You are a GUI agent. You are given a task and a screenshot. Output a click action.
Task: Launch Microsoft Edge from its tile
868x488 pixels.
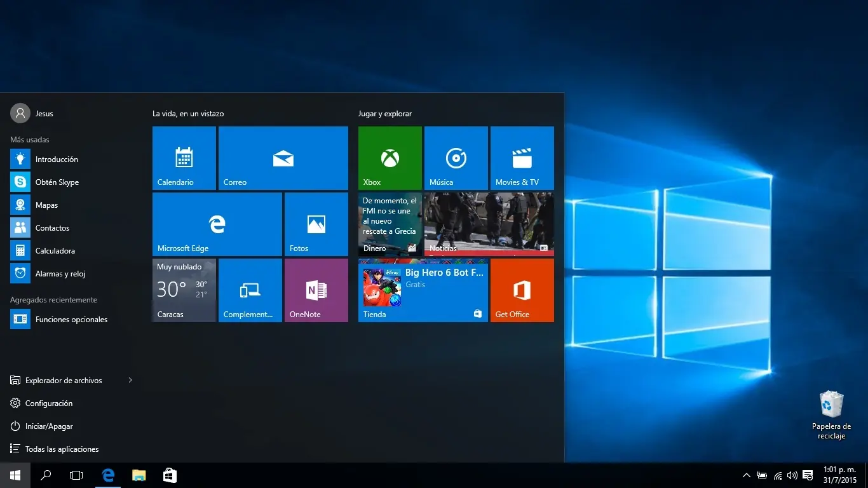216,224
